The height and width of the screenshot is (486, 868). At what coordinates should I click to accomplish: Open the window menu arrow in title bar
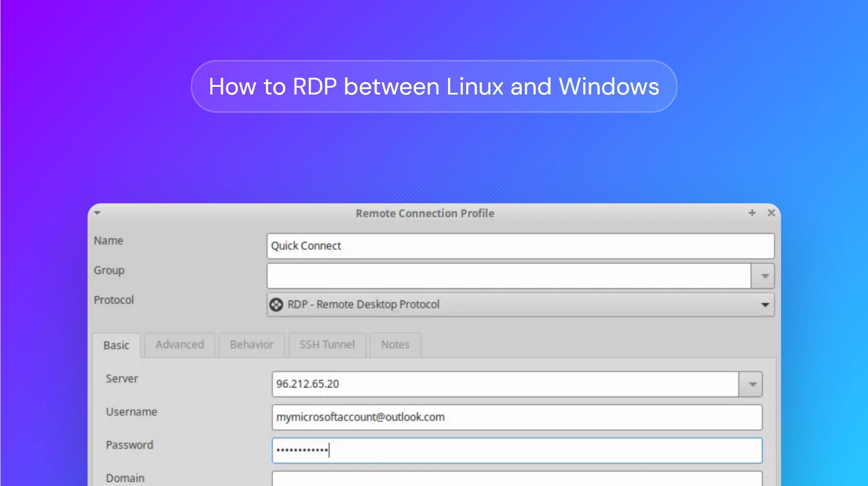point(97,212)
